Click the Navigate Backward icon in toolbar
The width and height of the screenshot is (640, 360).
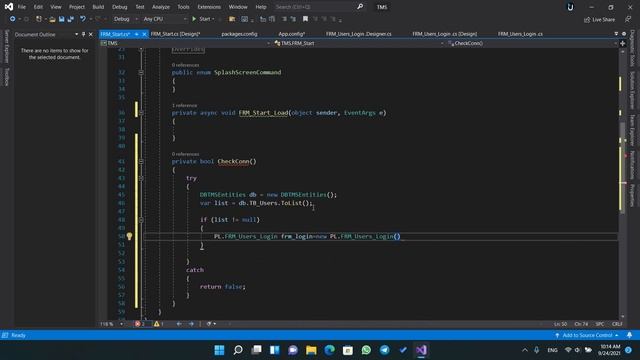[x=13, y=19]
